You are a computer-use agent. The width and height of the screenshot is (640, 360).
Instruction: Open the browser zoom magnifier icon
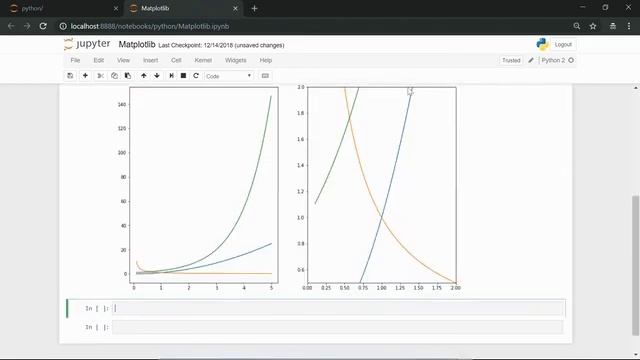(577, 26)
